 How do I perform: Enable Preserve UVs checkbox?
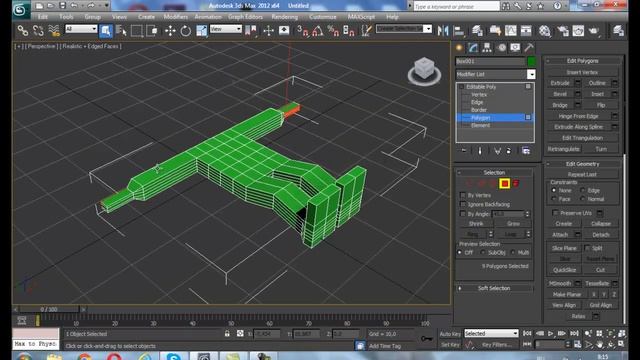pos(555,213)
